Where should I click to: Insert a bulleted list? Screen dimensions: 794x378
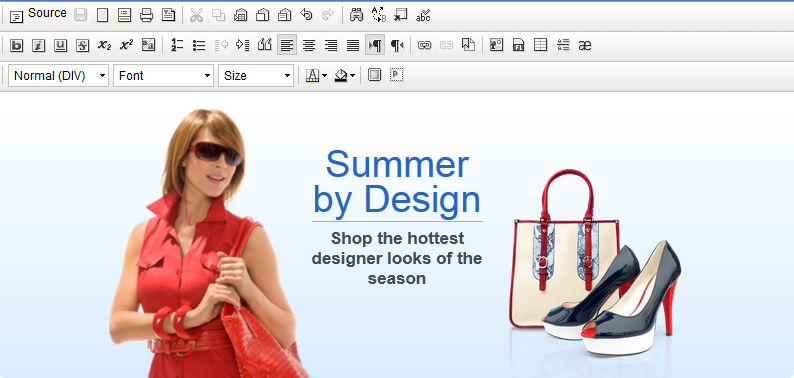[198, 45]
